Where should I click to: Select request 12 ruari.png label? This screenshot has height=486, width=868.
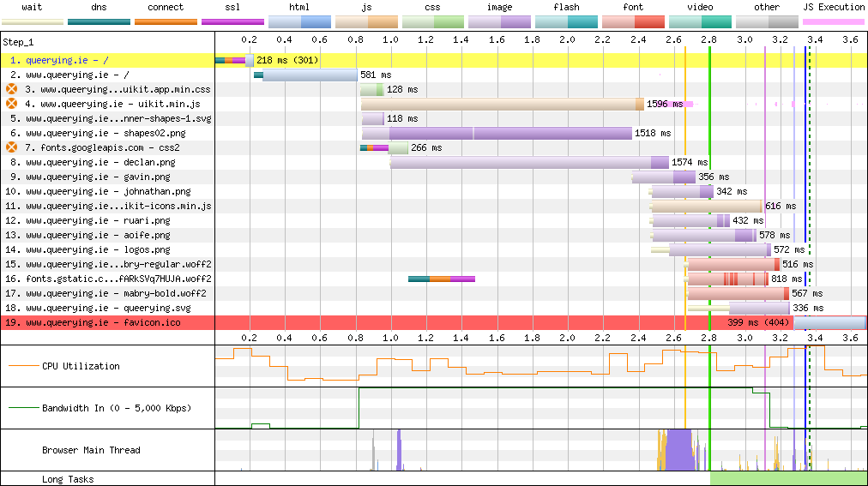88,220
